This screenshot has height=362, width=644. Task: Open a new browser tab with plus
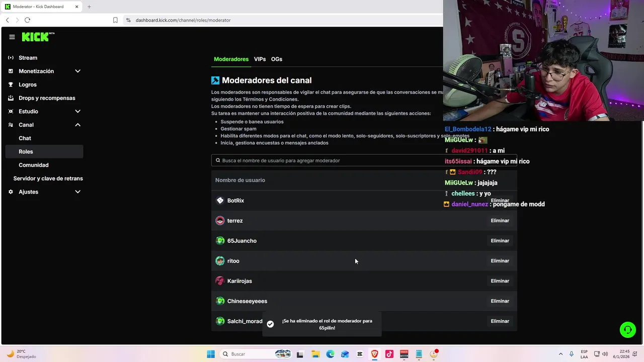tap(89, 7)
